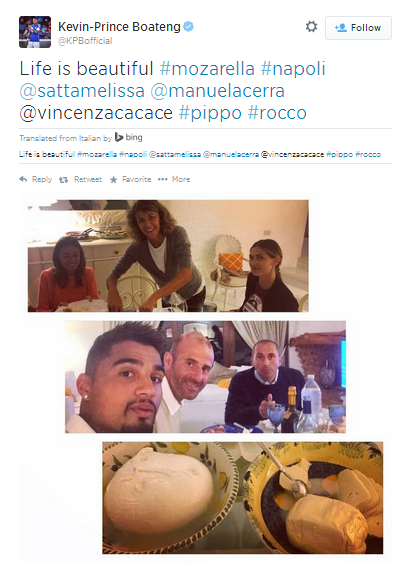
Task: Visit @sattamelissa mention in tweet
Action: (82, 91)
